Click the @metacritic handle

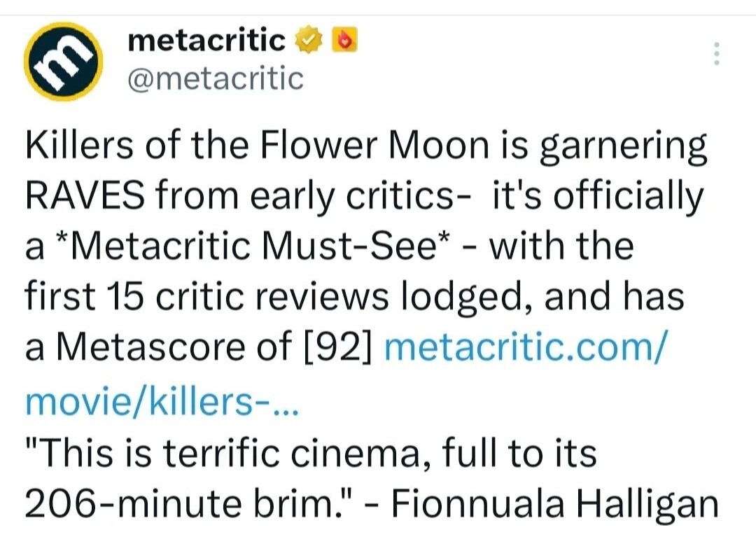point(216,78)
